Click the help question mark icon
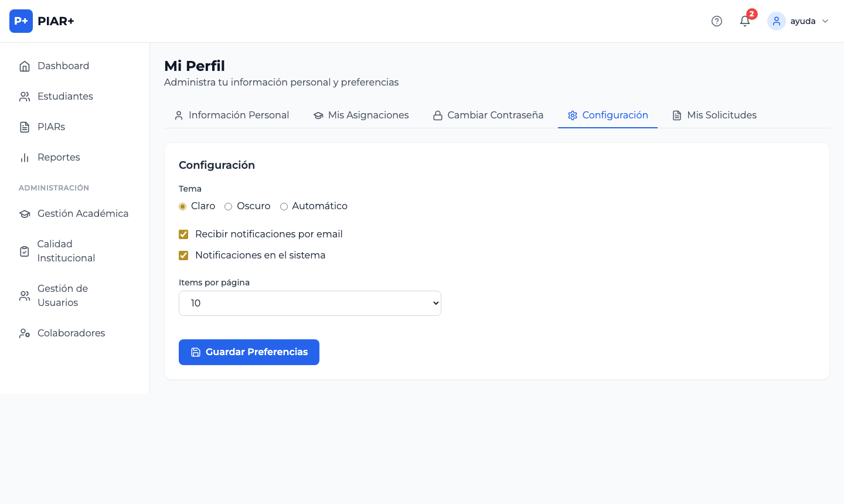This screenshot has width=844, height=504. point(716,21)
